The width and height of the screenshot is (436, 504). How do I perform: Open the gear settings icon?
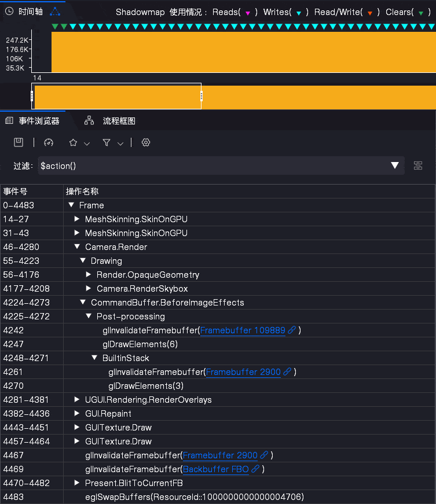coord(146,142)
